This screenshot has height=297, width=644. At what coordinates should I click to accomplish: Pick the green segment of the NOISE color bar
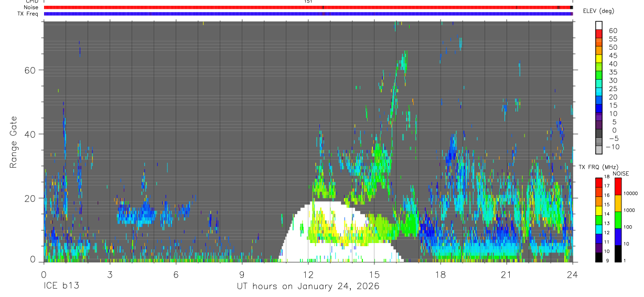click(x=618, y=219)
